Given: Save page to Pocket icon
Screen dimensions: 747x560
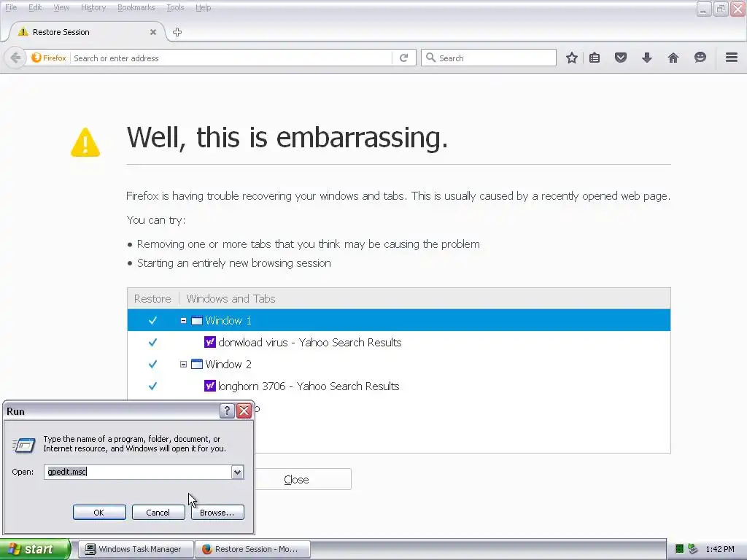Looking at the screenshot, I should coord(620,58).
